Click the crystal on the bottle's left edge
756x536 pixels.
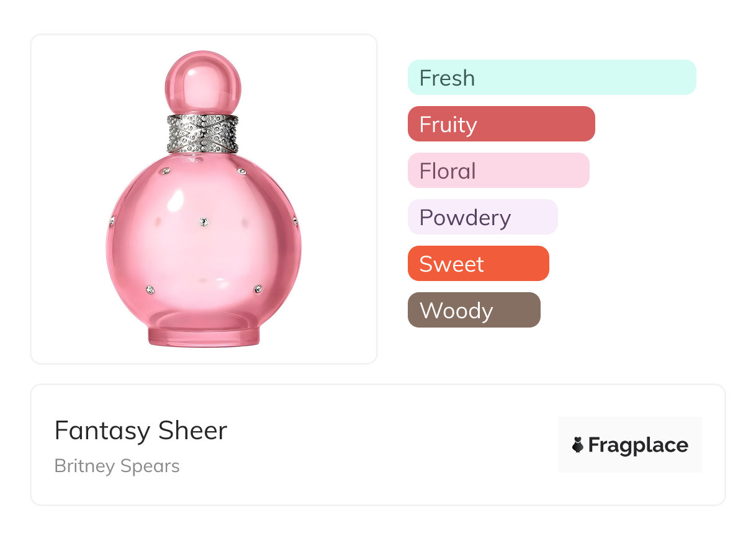[x=112, y=221]
